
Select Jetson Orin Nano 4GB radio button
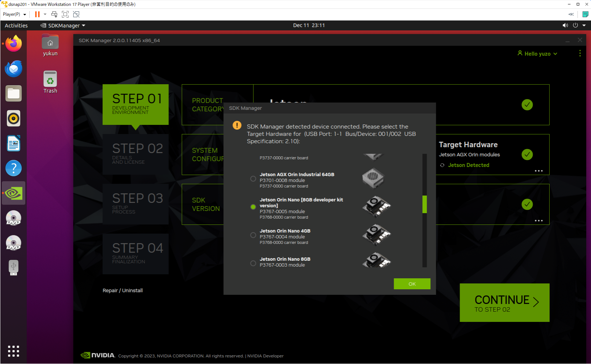[253, 235]
